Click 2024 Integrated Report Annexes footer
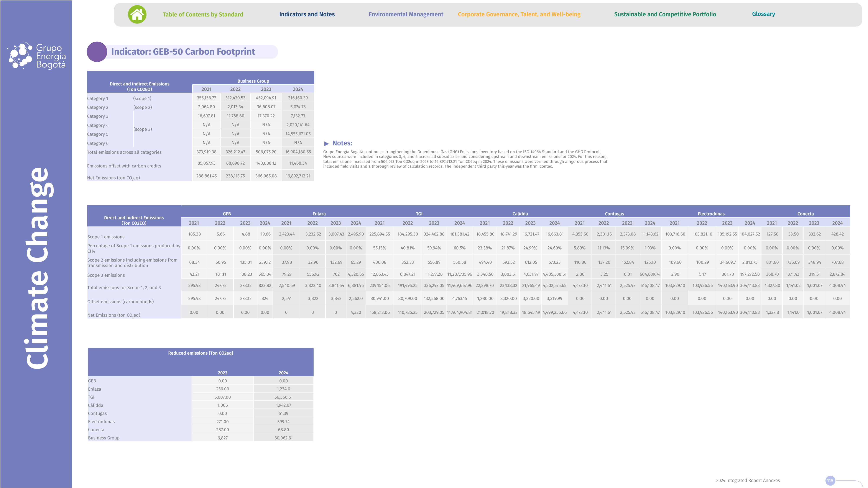This screenshot has width=868, height=488. click(x=747, y=481)
